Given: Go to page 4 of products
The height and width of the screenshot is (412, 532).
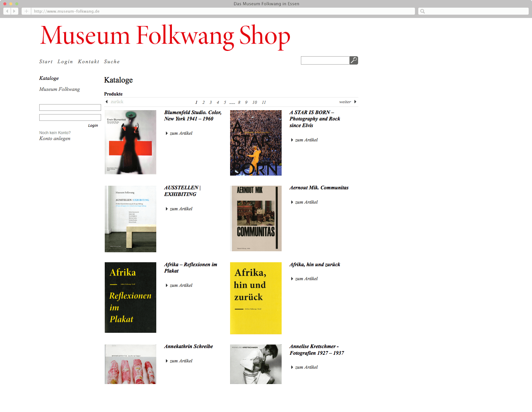Looking at the screenshot, I should pyautogui.click(x=218, y=102).
